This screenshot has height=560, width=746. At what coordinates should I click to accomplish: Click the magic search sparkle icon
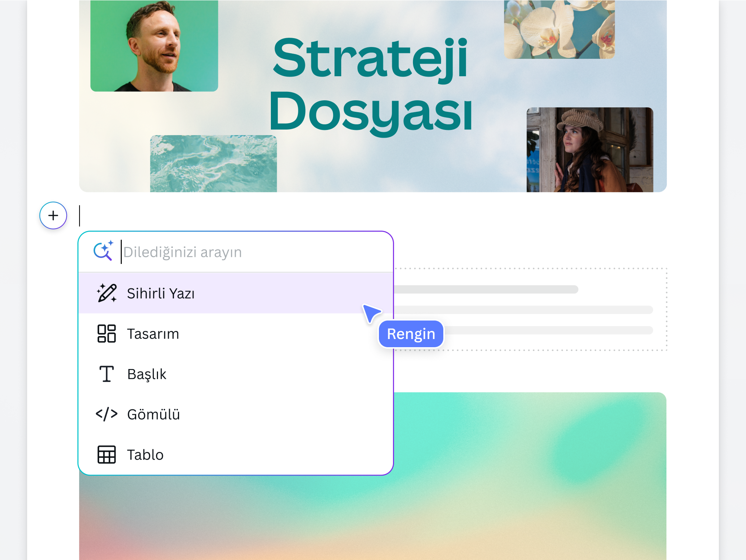[x=104, y=251]
